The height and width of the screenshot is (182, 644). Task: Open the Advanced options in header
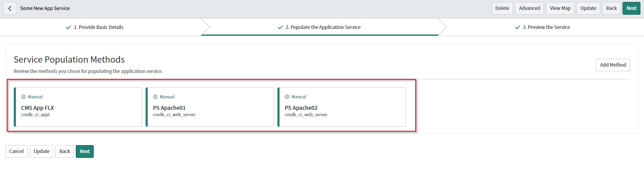tap(529, 8)
